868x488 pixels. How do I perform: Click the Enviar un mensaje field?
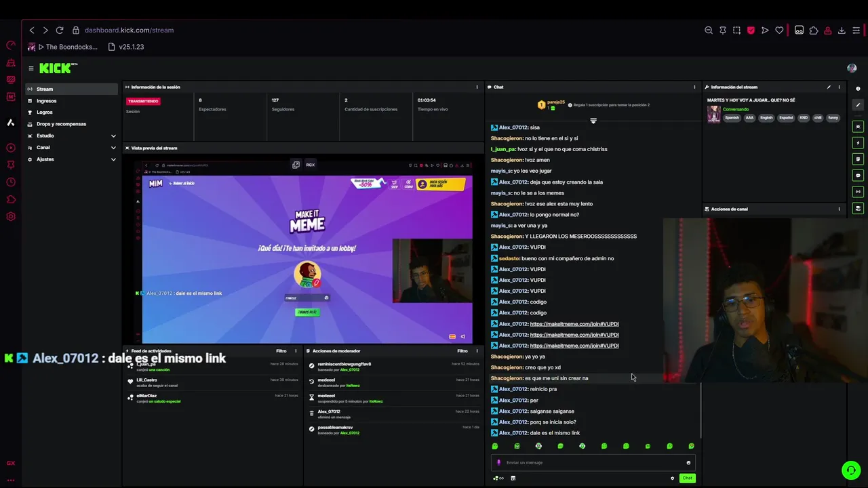click(x=593, y=463)
